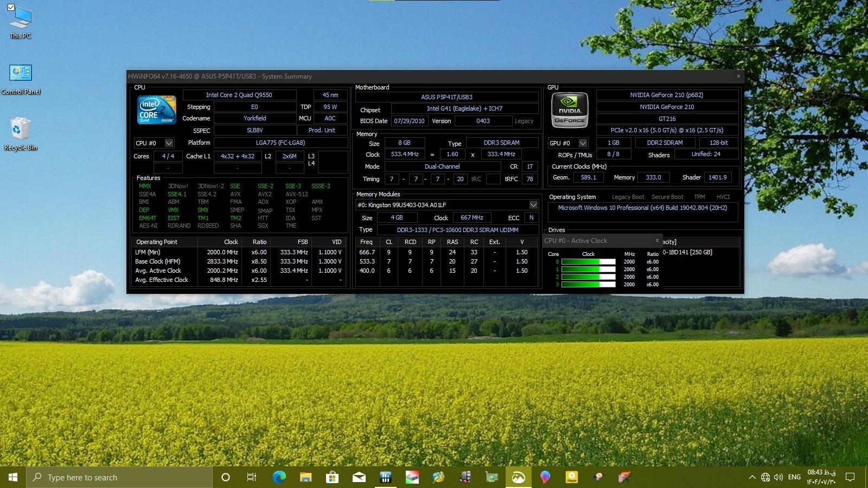Close the CPU #0 Active Clock panel

pos(657,240)
